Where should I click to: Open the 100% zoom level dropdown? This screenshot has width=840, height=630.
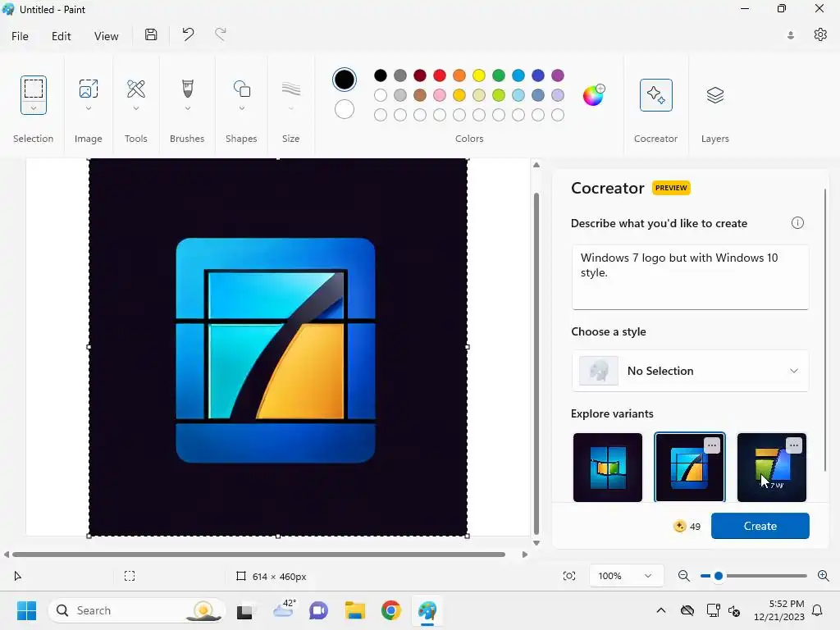[x=625, y=576]
